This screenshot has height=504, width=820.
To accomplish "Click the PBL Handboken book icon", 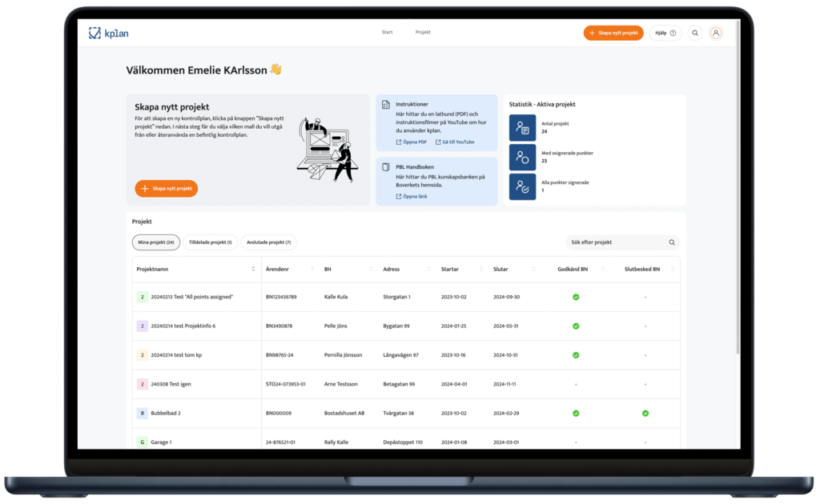I will 386,167.
